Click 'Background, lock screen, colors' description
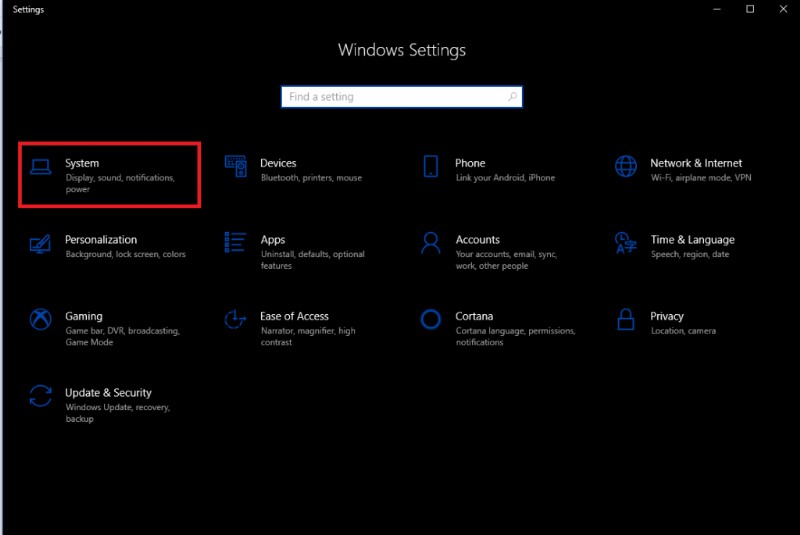 [x=126, y=254]
